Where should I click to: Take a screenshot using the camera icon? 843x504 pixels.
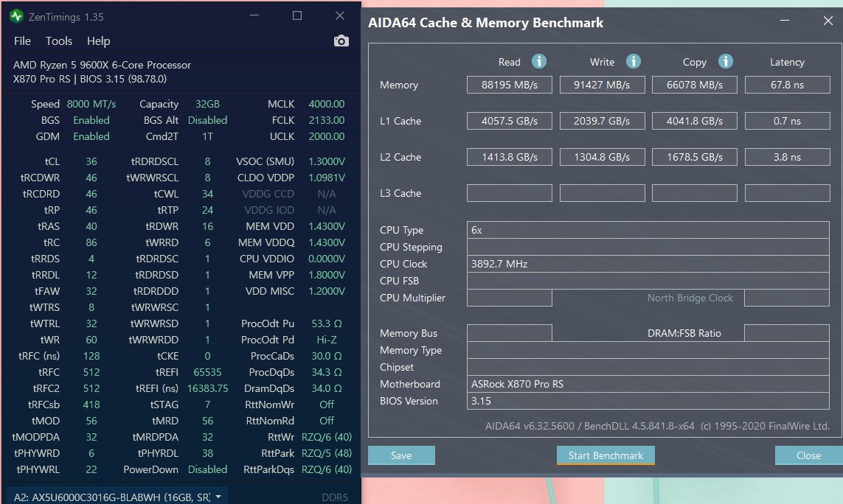click(x=341, y=41)
